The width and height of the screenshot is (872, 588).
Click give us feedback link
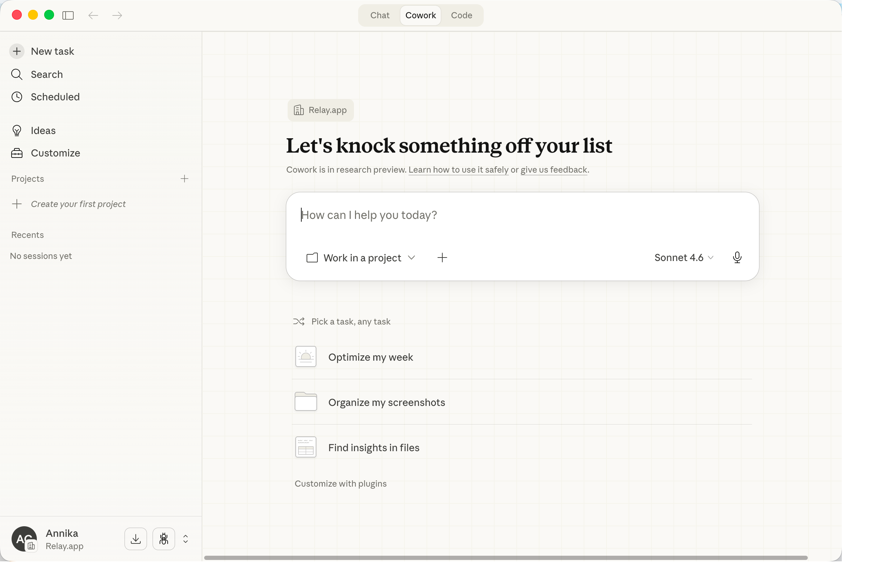point(554,170)
